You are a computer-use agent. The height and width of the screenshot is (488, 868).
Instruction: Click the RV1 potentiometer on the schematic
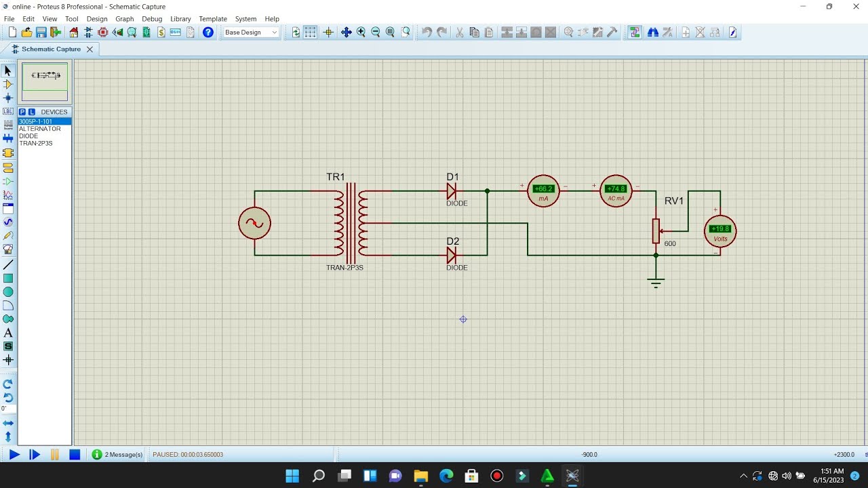tap(656, 230)
